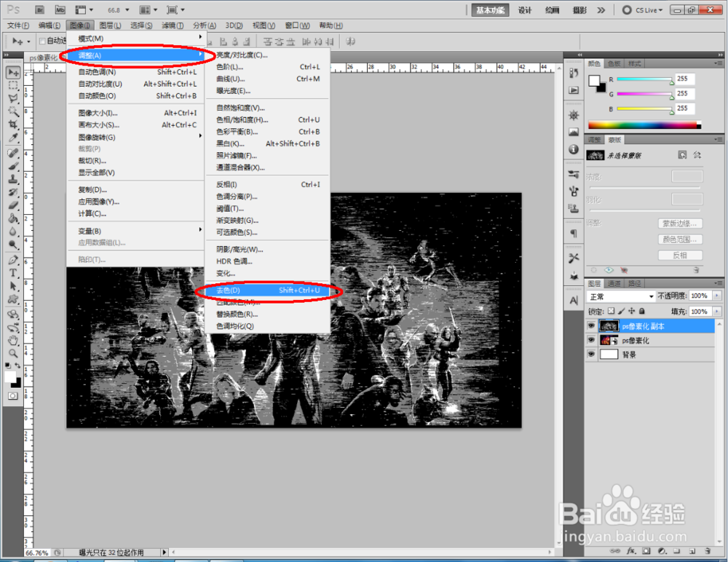Select the Zoom tool
Image resolution: width=728 pixels, height=562 pixels.
pos(13,354)
